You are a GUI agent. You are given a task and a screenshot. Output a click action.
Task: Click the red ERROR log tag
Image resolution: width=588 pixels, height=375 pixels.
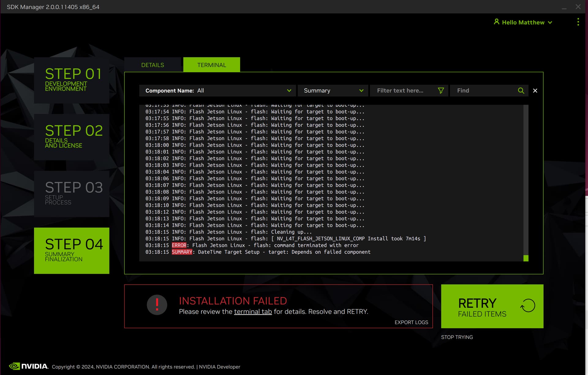(x=179, y=245)
